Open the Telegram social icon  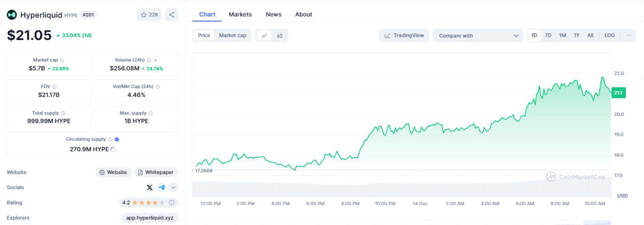click(x=162, y=187)
